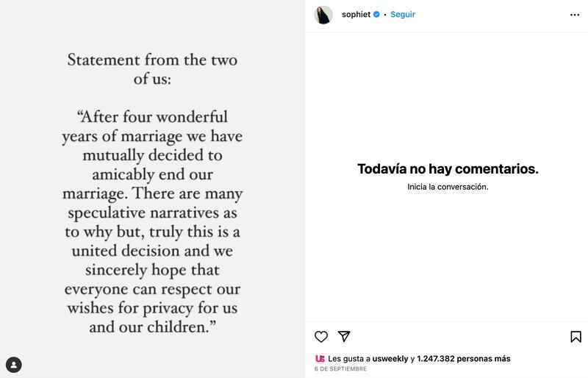Share the post via paper plane icon
This screenshot has width=588, height=378.
pos(344,336)
